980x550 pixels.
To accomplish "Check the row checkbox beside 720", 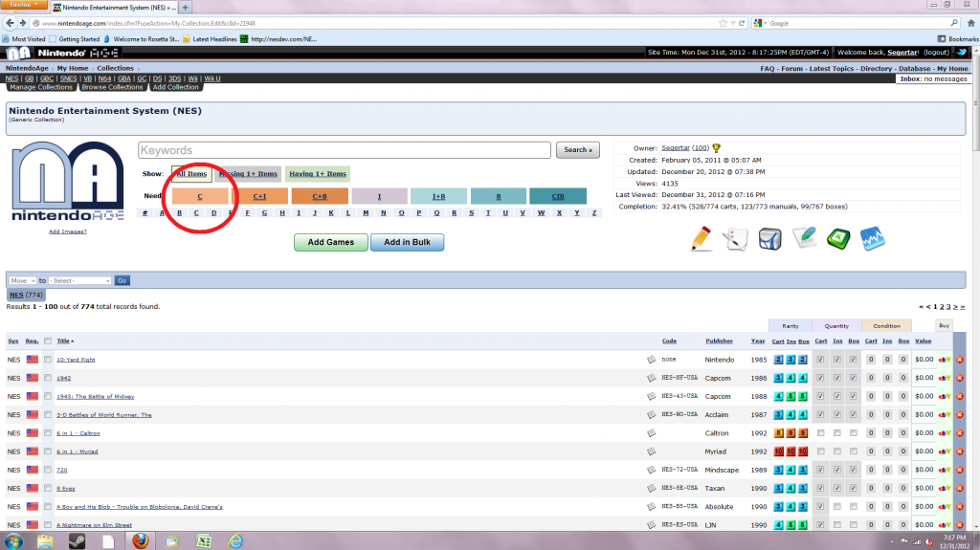I will coord(48,471).
